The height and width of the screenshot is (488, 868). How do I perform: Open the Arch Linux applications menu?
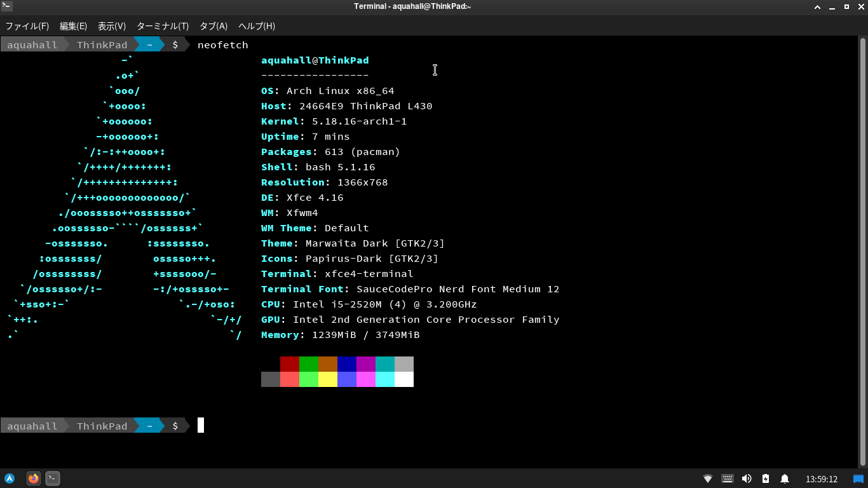pyautogui.click(x=10, y=478)
